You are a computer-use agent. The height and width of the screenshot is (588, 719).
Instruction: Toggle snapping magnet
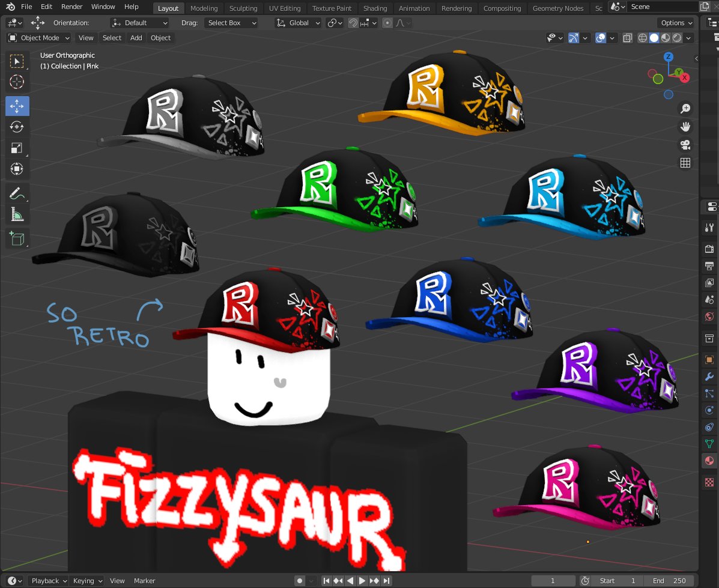[353, 23]
